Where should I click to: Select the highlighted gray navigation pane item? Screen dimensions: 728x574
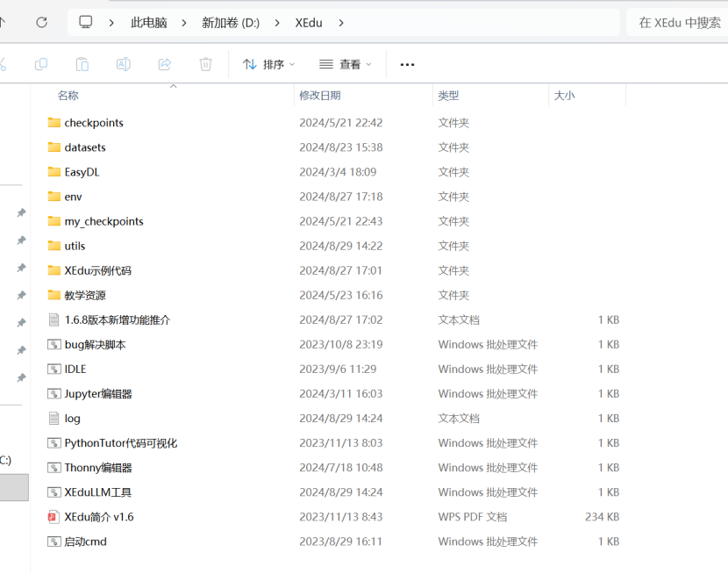(x=14, y=487)
